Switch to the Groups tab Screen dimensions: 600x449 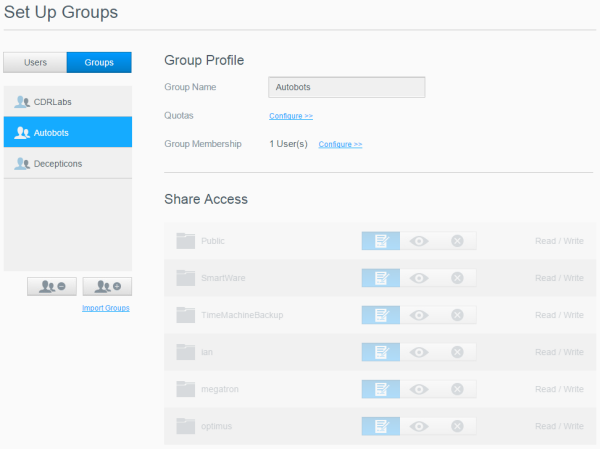click(x=99, y=63)
